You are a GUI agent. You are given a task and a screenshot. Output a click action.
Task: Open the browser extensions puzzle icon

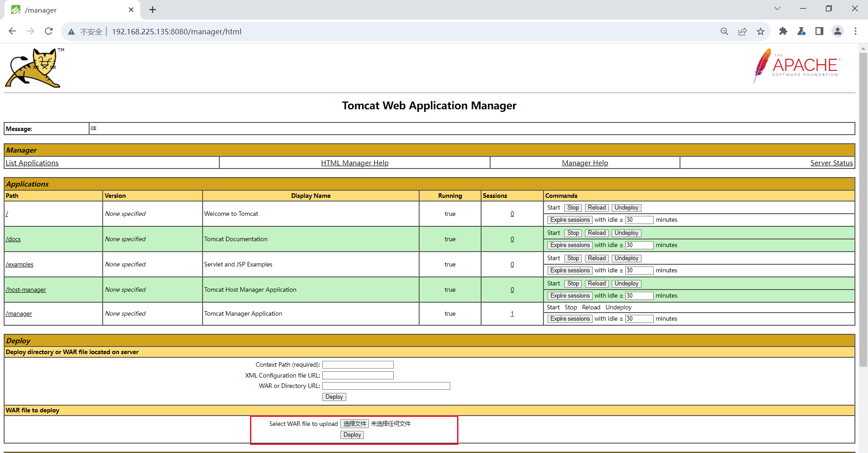tap(783, 31)
